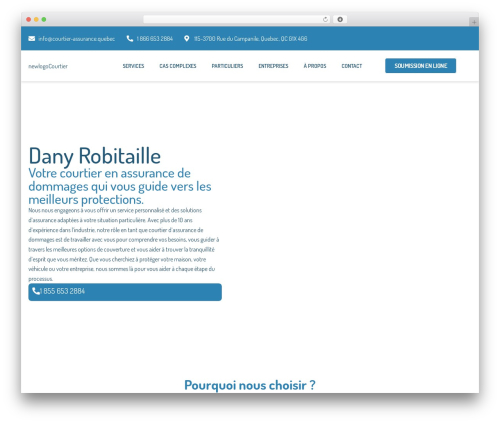
Task: Click the map pin location icon
Action: coord(187,39)
